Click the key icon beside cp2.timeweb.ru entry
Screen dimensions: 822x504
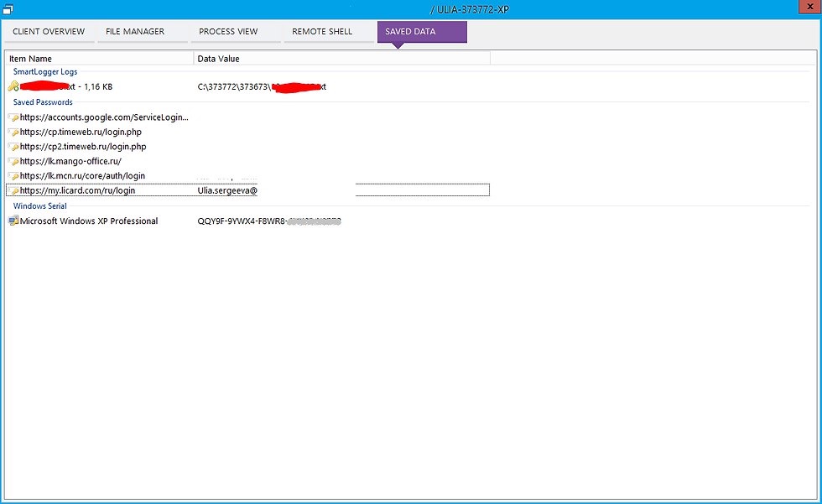[14, 147]
